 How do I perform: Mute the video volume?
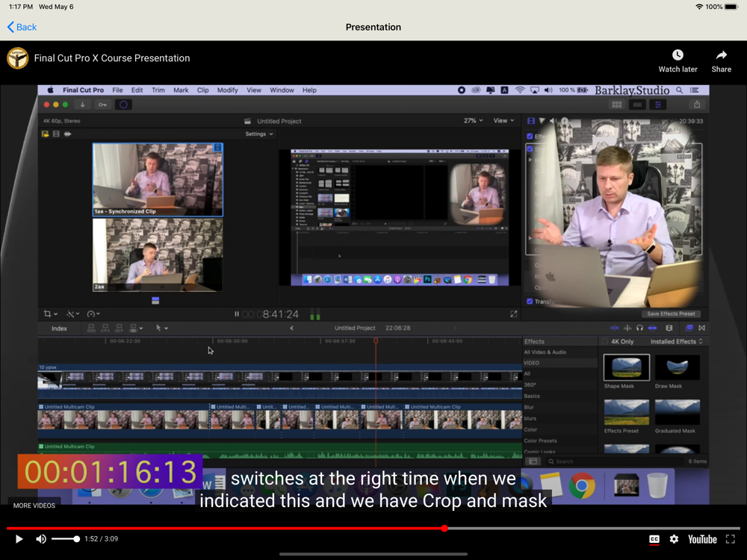click(x=41, y=539)
